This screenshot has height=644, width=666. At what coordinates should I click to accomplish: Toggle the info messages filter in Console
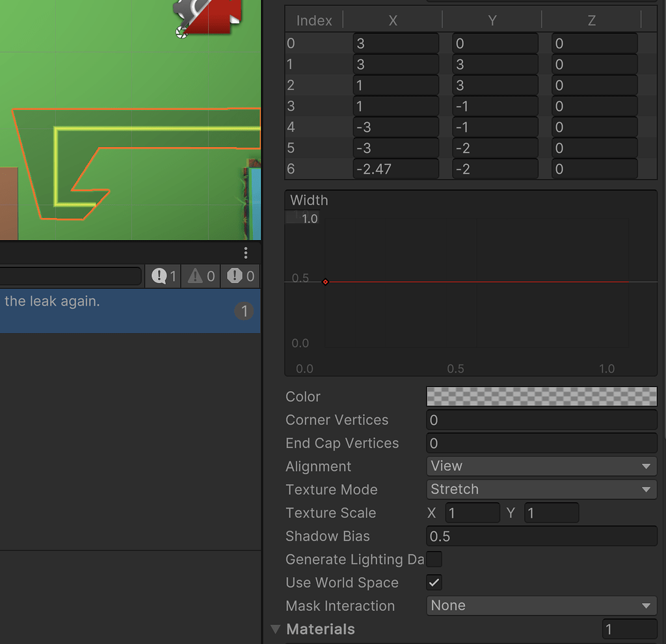pos(162,275)
